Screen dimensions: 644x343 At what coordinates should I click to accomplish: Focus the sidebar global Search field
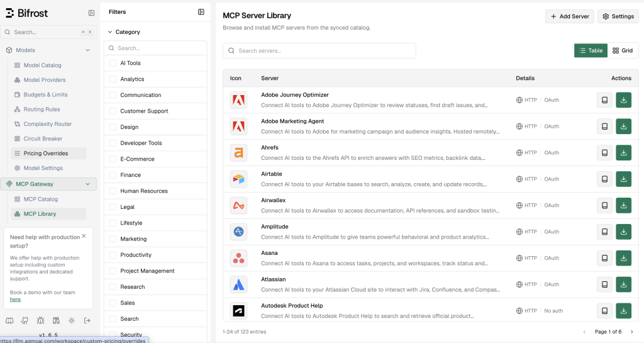coord(48,32)
